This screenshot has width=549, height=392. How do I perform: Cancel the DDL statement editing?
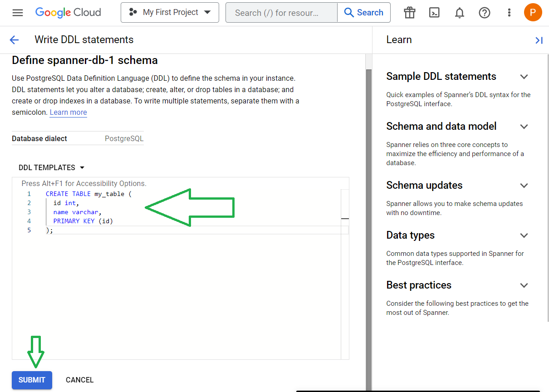[x=79, y=380]
